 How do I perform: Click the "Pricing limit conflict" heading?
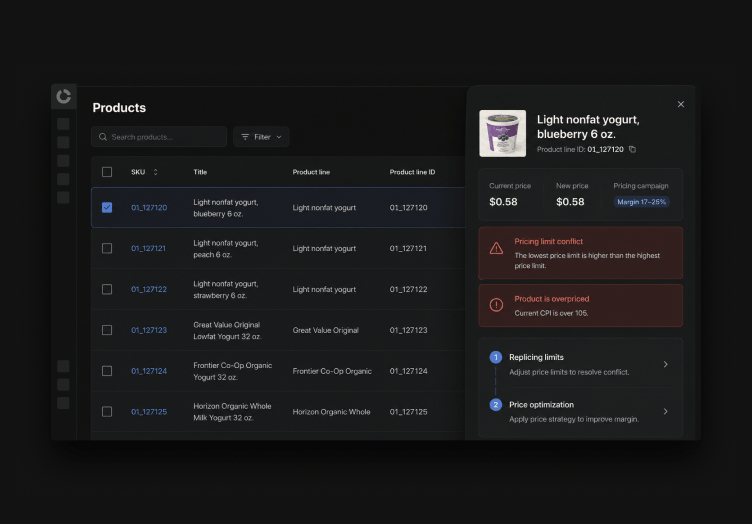[x=549, y=242]
